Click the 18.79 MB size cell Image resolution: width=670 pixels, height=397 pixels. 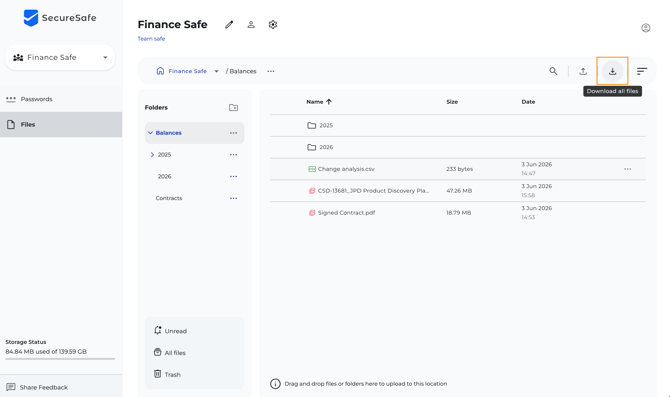coord(459,213)
